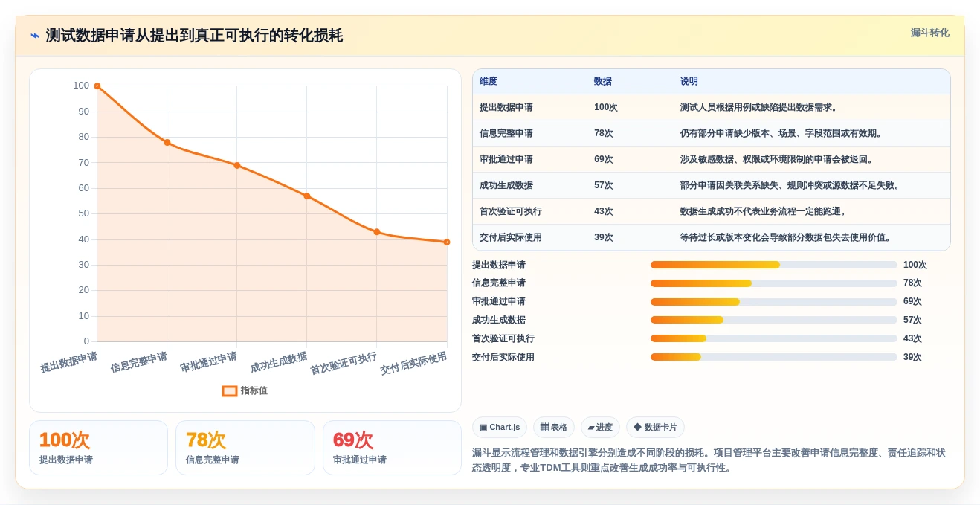Click the 69次 data card

(392, 448)
